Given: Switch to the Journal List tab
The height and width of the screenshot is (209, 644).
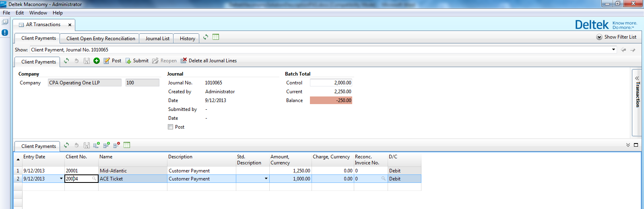Looking at the screenshot, I should click(157, 39).
